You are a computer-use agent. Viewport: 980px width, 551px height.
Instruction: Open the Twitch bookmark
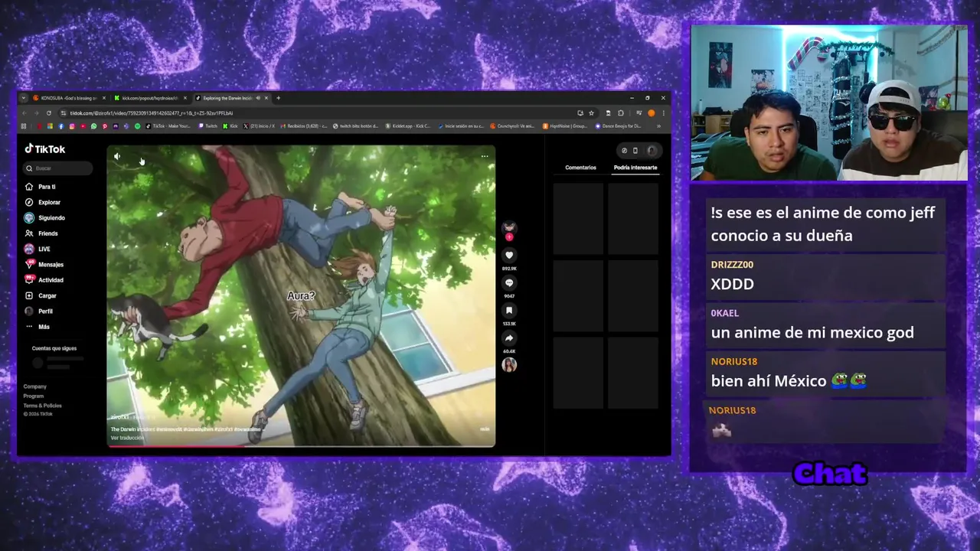[207, 126]
